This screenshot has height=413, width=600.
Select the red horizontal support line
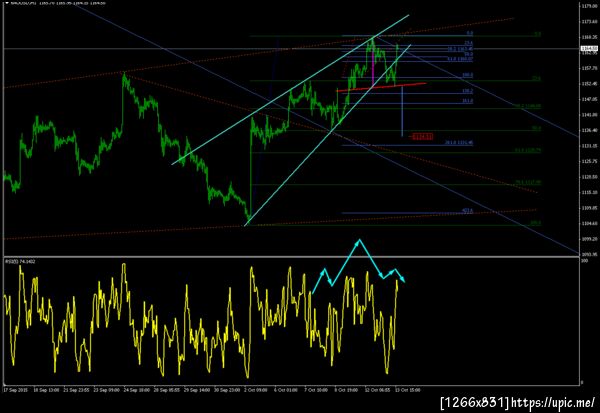pyautogui.click(x=381, y=87)
